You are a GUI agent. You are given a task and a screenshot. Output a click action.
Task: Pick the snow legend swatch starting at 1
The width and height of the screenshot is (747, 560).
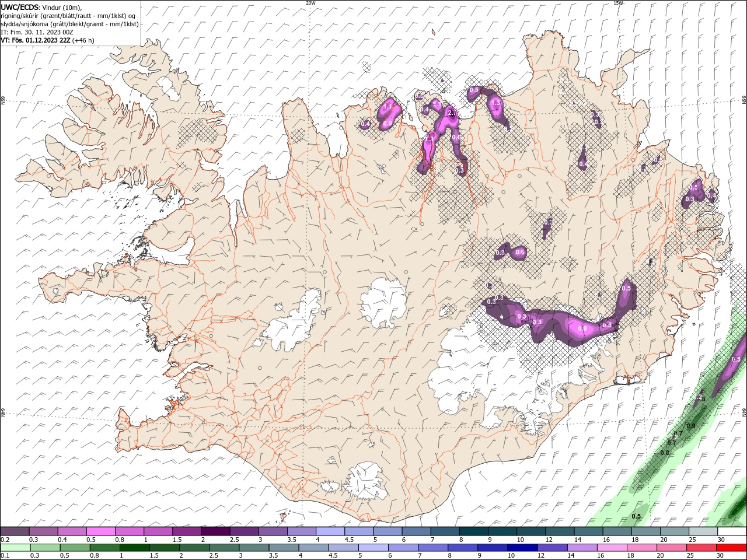tap(158, 531)
